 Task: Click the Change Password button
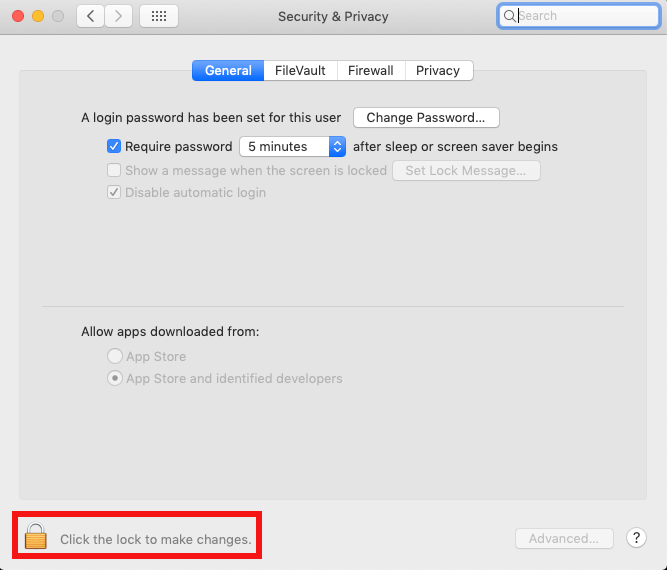pyautogui.click(x=426, y=118)
